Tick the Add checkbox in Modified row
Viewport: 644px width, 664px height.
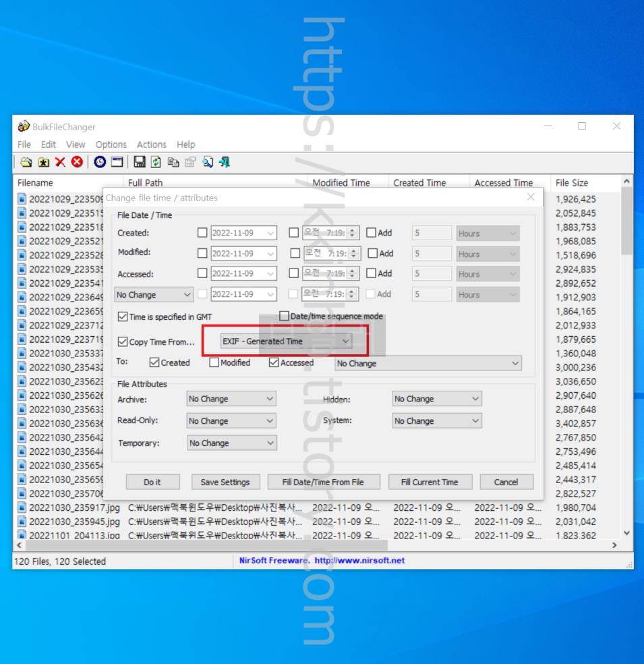pyautogui.click(x=373, y=253)
